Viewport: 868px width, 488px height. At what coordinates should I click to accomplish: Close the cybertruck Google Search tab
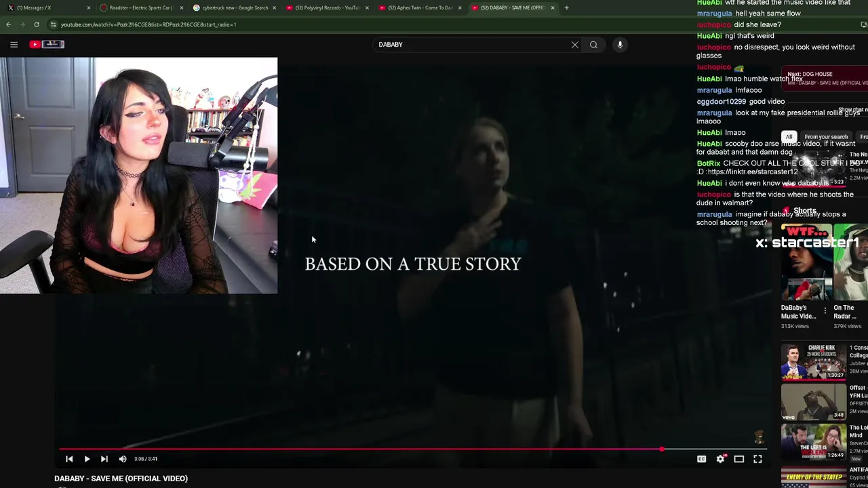click(x=274, y=7)
